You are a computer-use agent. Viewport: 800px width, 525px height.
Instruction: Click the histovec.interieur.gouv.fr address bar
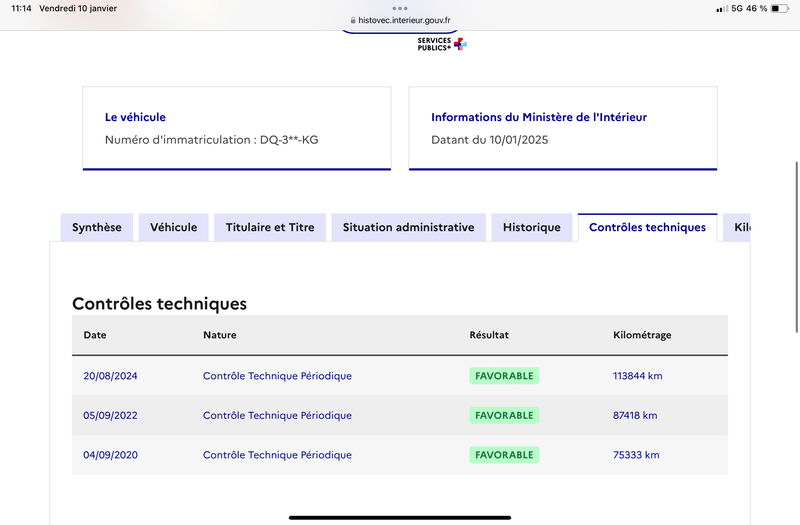tap(400, 20)
